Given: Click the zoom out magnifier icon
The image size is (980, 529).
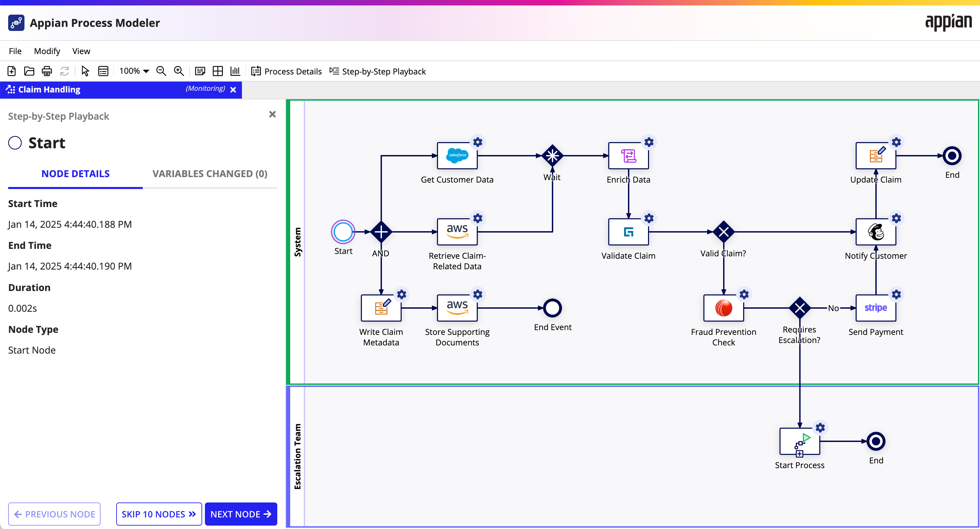Looking at the screenshot, I should (x=161, y=71).
